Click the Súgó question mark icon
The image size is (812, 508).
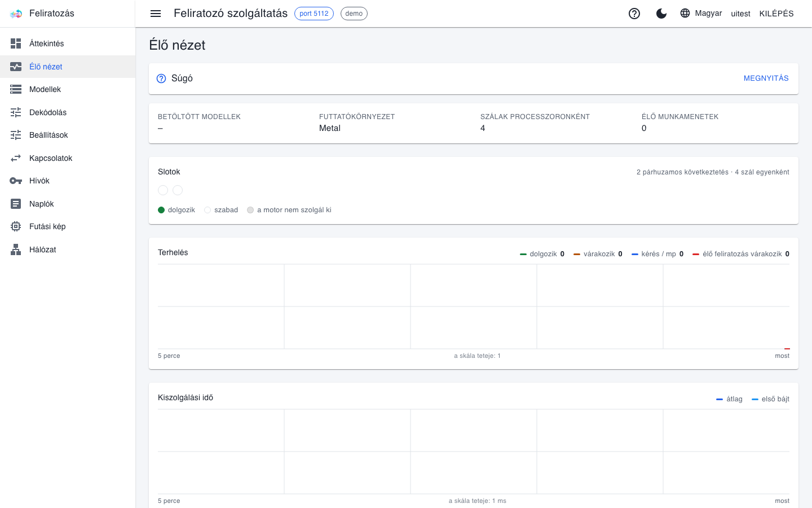[x=161, y=78]
